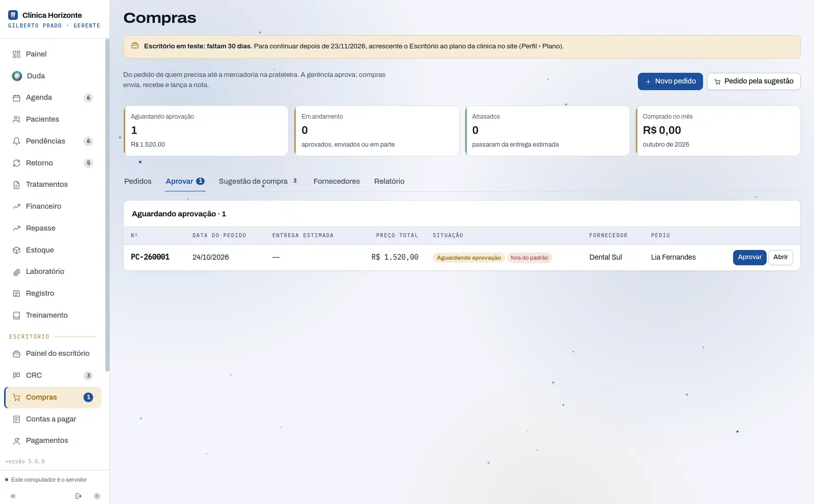Click the Tratamentos document icon
The image size is (814, 504).
(16, 185)
